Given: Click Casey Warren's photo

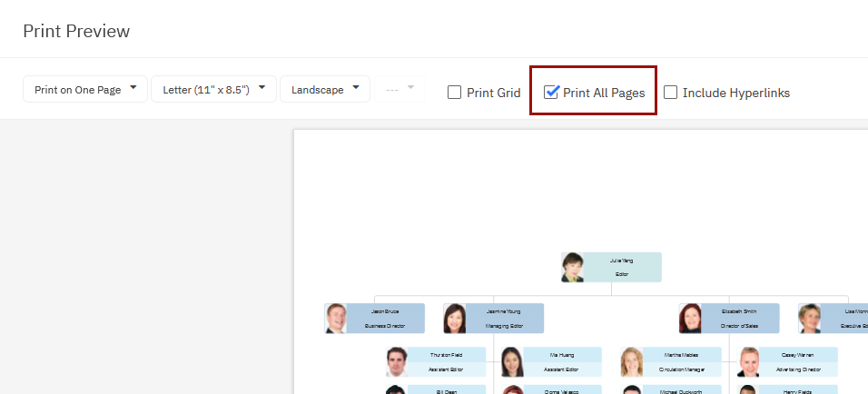Looking at the screenshot, I should pyautogui.click(x=750, y=362).
